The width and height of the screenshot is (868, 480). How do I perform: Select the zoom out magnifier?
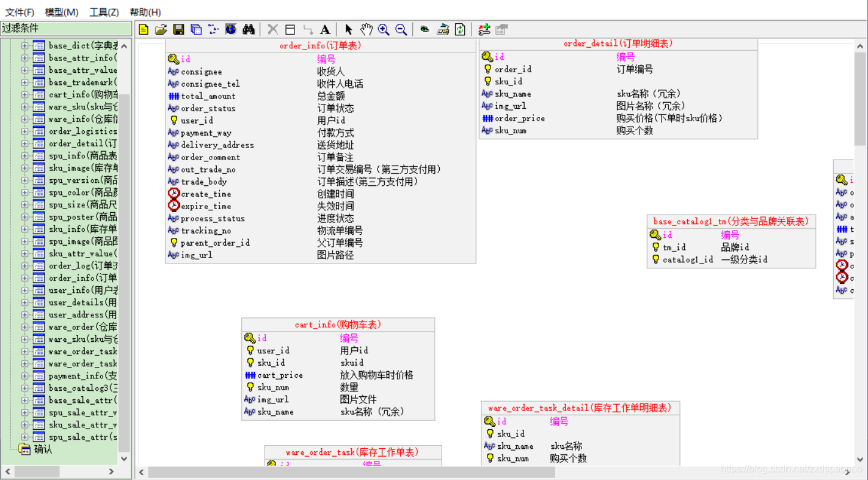[x=401, y=29]
